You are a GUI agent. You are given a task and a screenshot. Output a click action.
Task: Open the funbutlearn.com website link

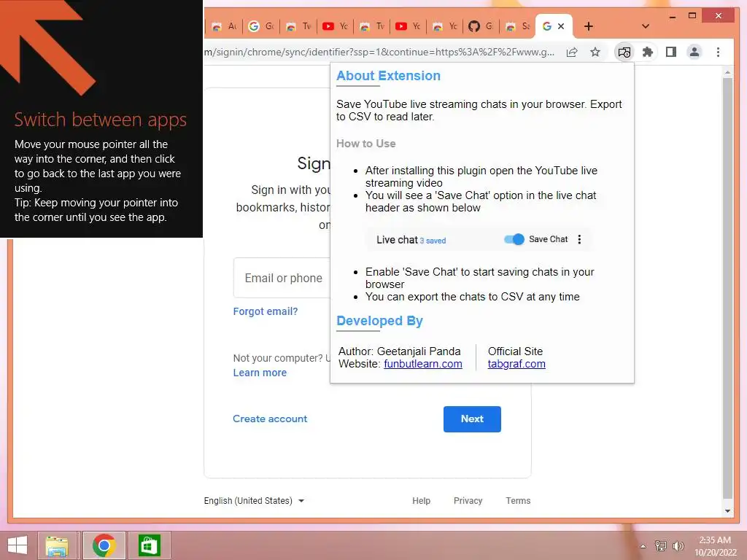tap(423, 364)
